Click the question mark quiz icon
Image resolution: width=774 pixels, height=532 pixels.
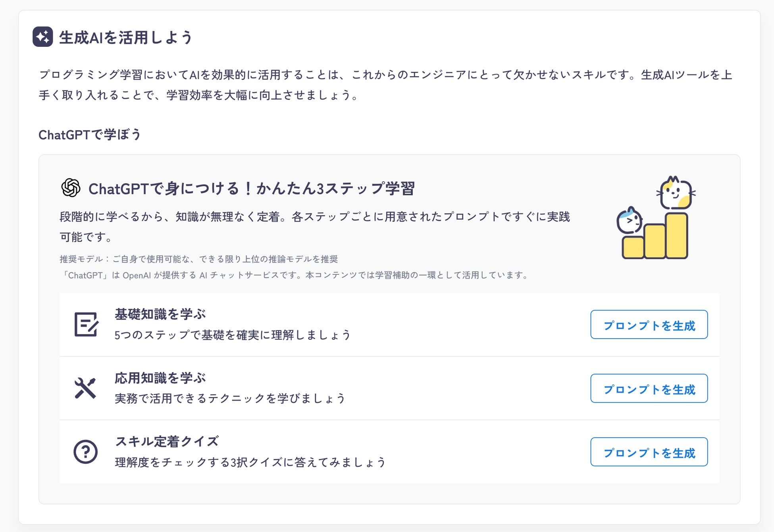[x=85, y=452]
